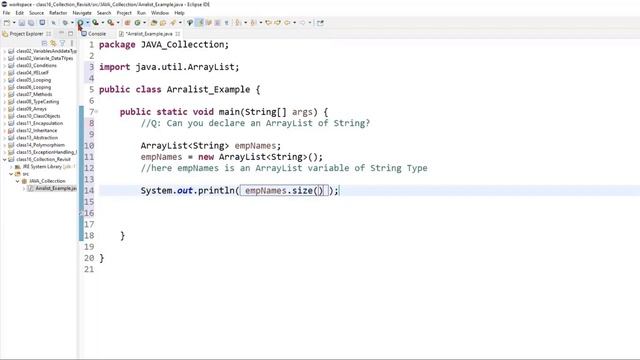Select the Project Explorer tab
The width and height of the screenshot is (640, 360).
pyautogui.click(x=26, y=34)
